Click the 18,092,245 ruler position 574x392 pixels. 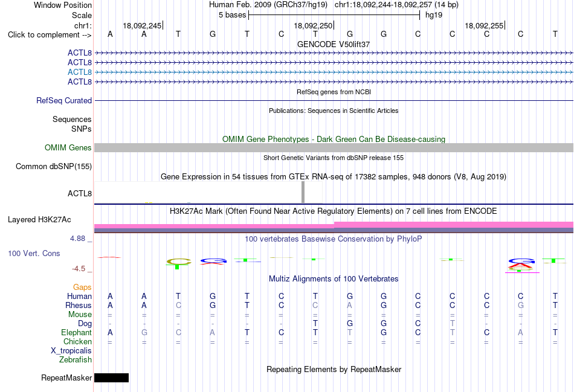pos(142,25)
